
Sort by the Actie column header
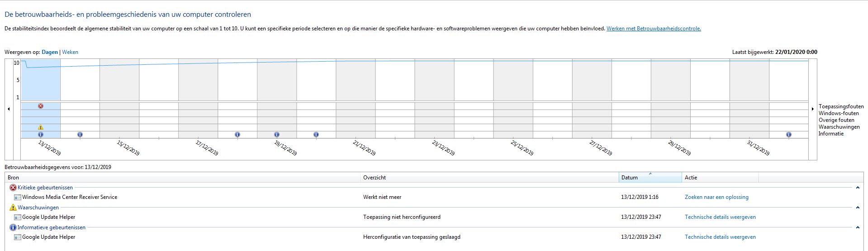[720, 178]
